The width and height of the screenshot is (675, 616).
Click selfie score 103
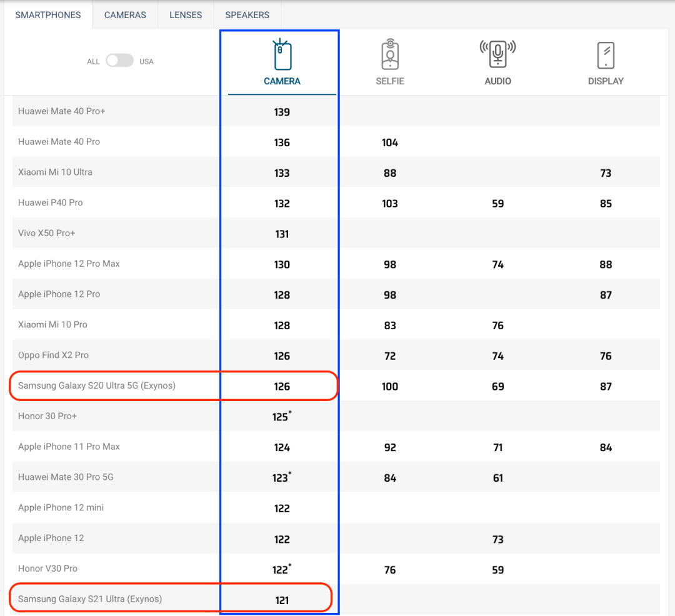pos(390,204)
